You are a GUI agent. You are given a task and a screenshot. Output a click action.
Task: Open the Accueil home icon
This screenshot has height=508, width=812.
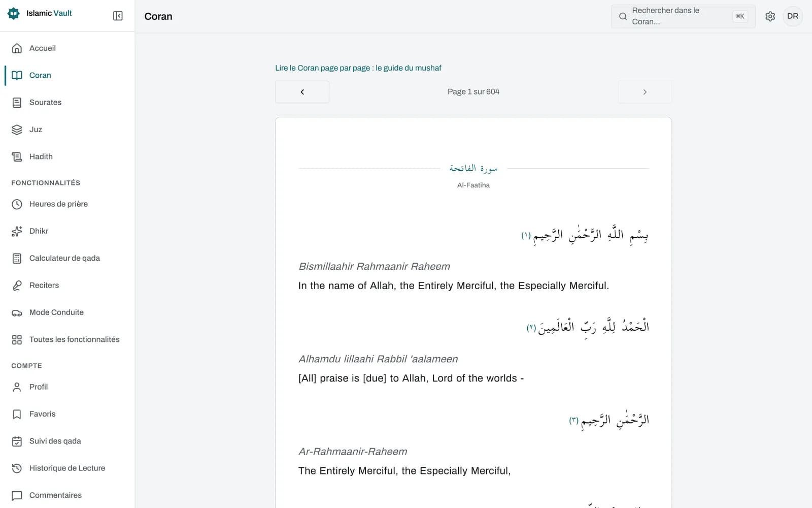click(x=17, y=48)
